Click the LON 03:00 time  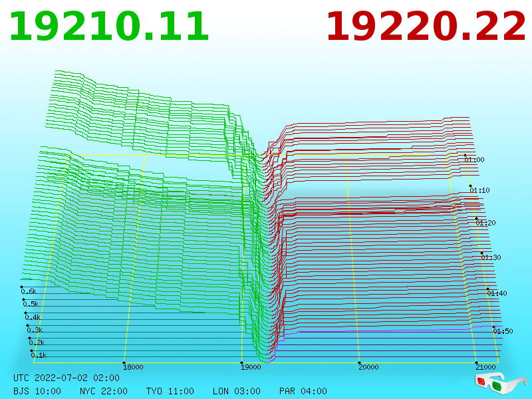click(237, 391)
